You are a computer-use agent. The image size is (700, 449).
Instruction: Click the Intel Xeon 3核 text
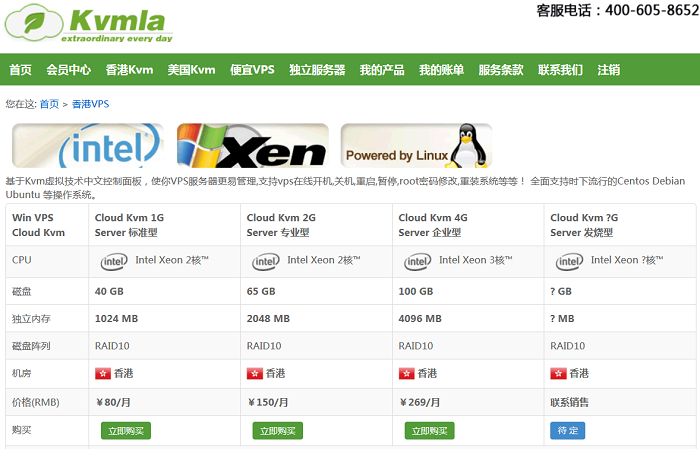(476, 260)
